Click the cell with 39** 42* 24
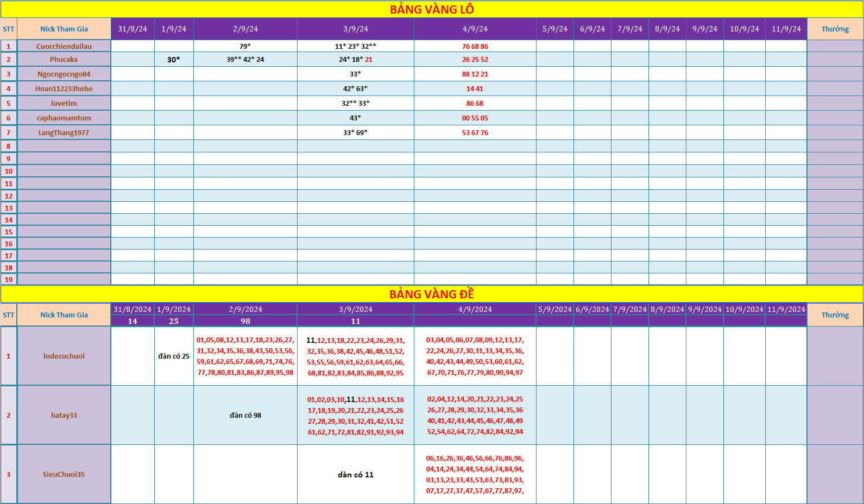The width and height of the screenshot is (864, 504). click(x=245, y=59)
